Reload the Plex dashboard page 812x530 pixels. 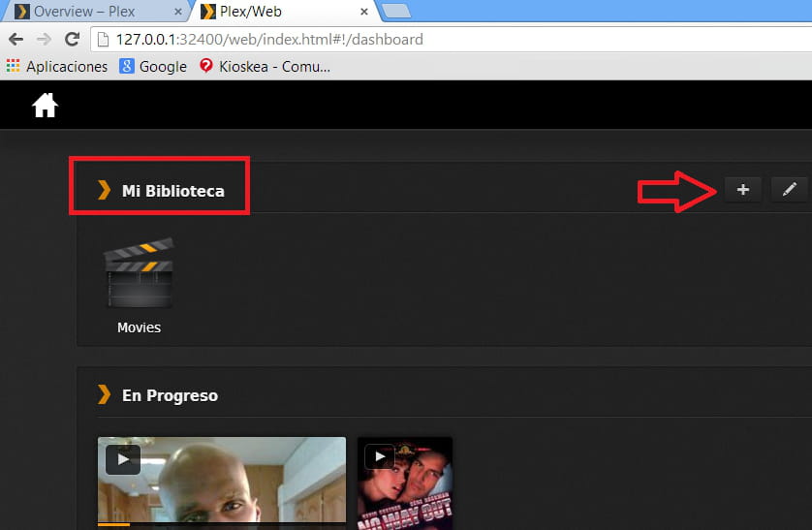coord(72,41)
